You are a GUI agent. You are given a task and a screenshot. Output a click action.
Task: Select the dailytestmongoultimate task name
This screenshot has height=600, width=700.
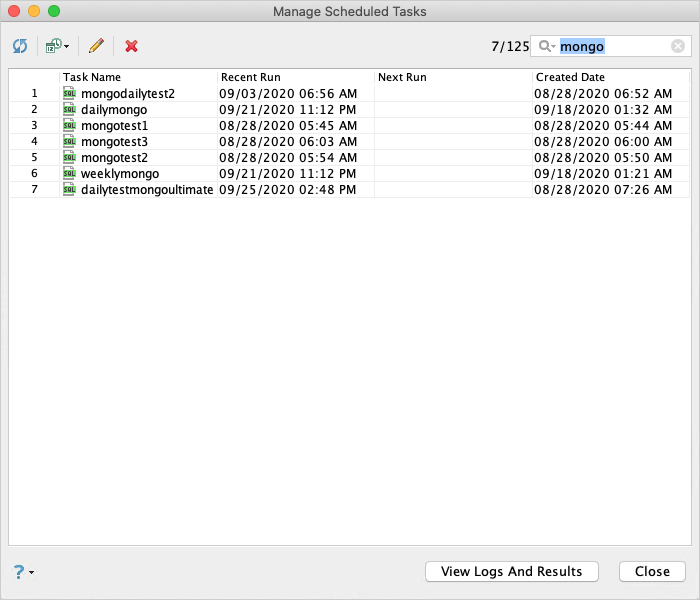pos(147,190)
